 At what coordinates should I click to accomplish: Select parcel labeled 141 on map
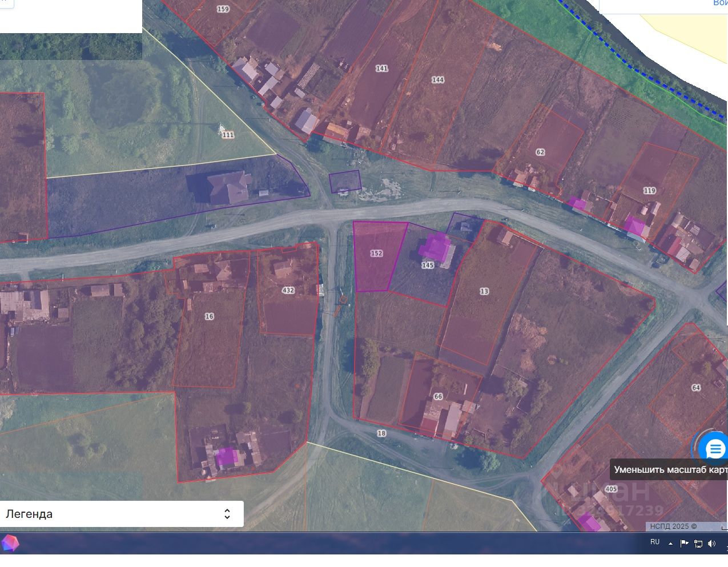point(381,69)
